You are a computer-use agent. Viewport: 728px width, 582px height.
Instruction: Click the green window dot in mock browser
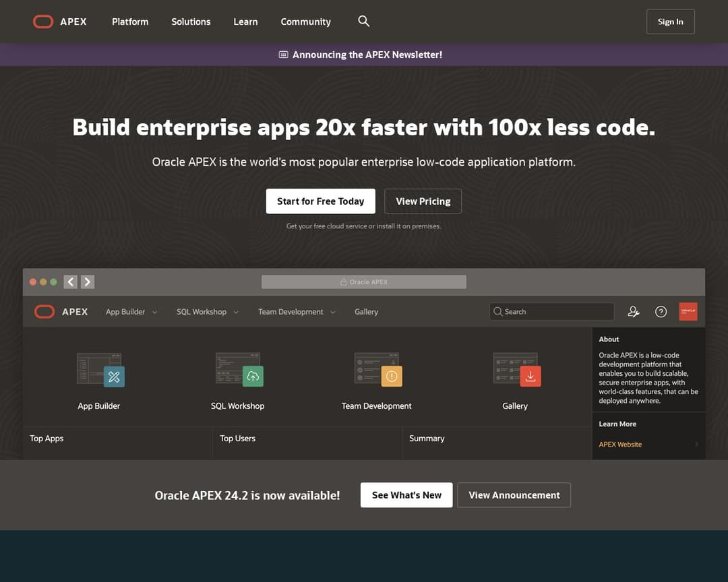53,282
